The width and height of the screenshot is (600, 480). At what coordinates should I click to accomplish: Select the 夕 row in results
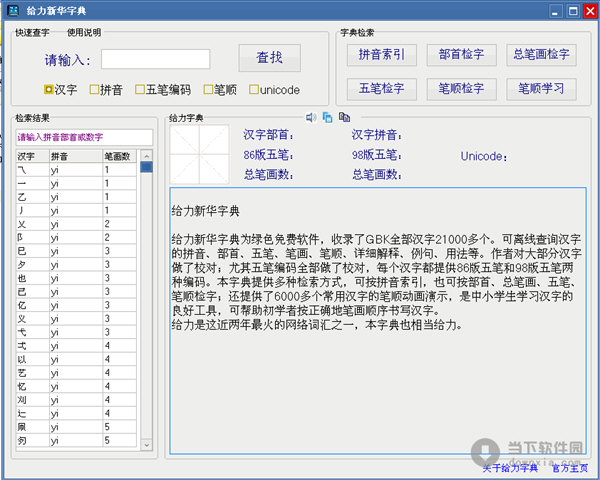pos(76,264)
